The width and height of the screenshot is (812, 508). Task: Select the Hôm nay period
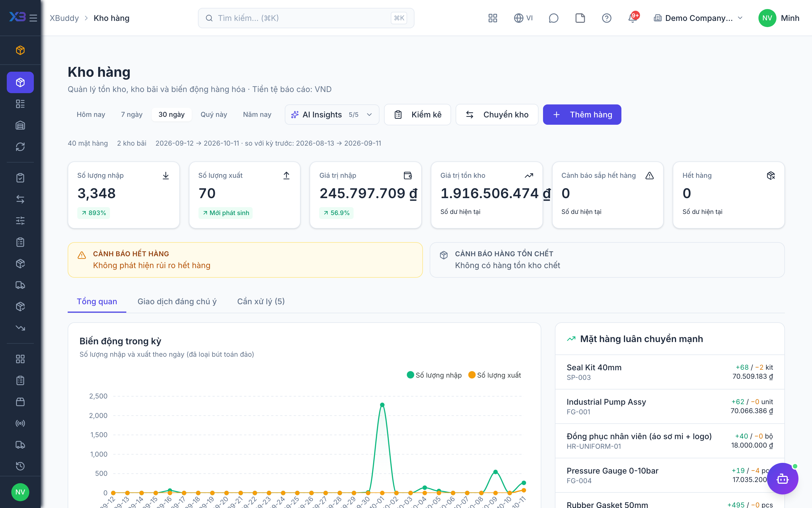[x=91, y=115]
